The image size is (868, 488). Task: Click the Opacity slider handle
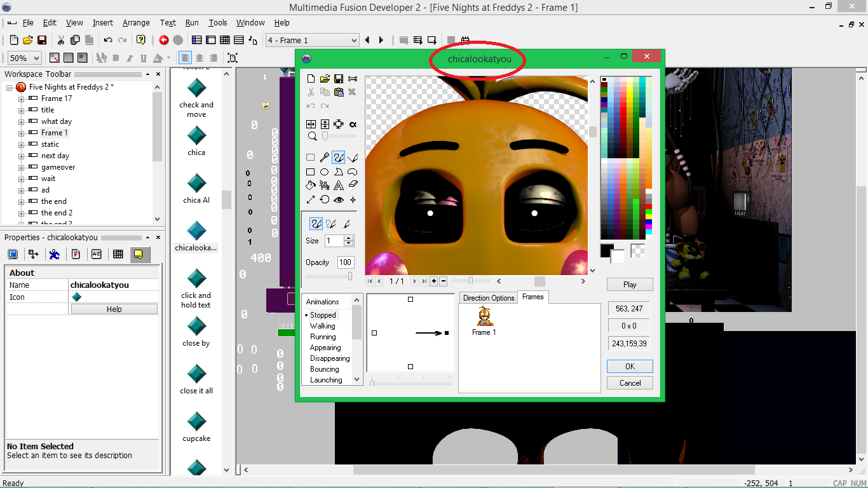[349, 276]
